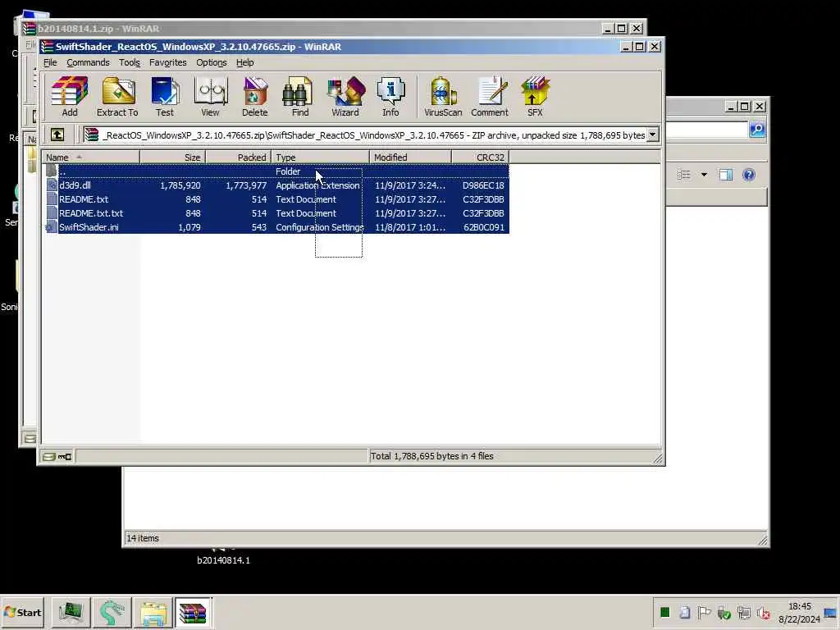Click the key icon in status bar

[x=65, y=456]
